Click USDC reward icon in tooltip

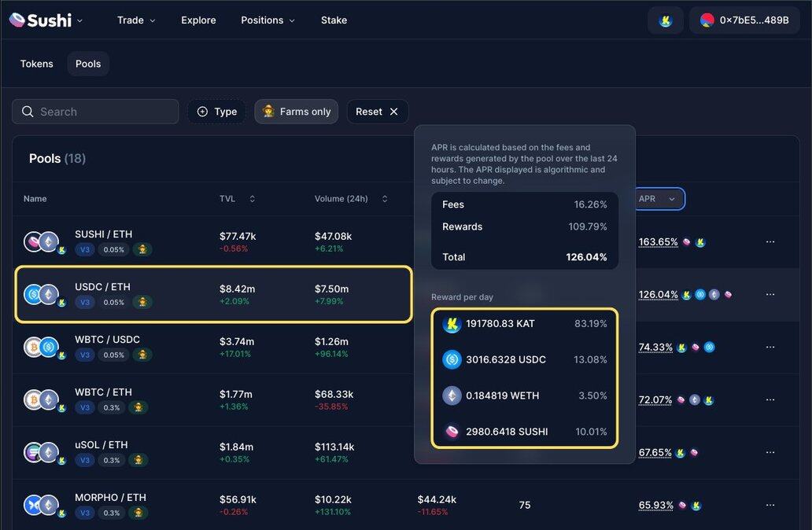coord(452,359)
